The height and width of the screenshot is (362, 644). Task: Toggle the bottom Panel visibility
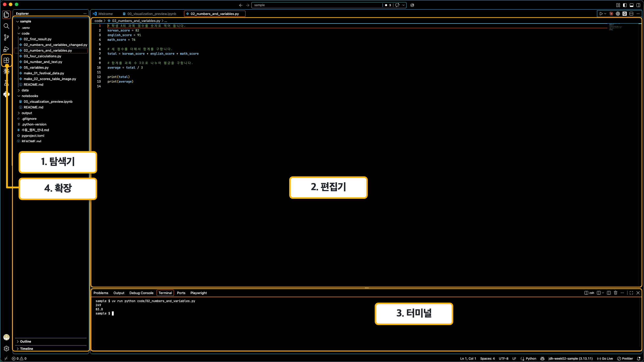(632, 5)
